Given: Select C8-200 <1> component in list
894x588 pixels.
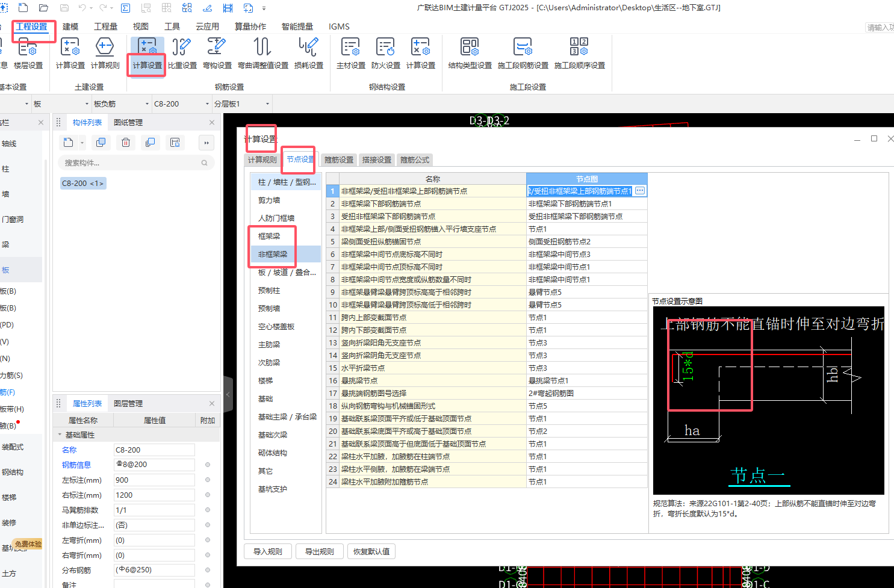Looking at the screenshot, I should click(83, 183).
